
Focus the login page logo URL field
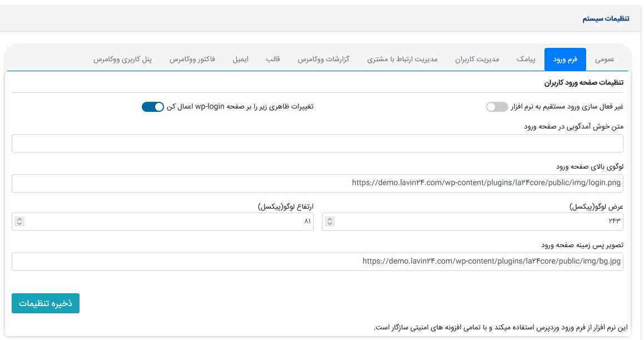coord(317,183)
